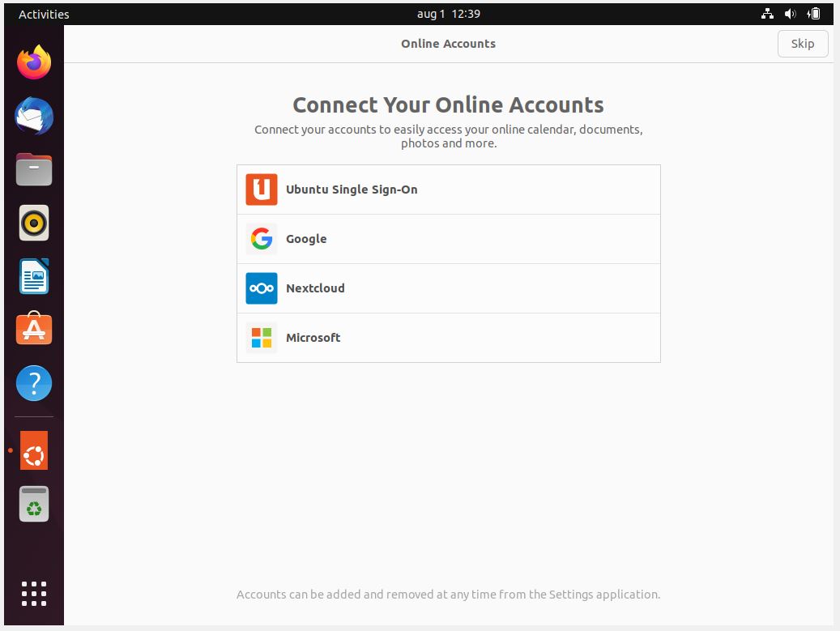Show Applications grid at dock bottom
Image resolution: width=840 pixels, height=631 pixels.
click(x=34, y=594)
